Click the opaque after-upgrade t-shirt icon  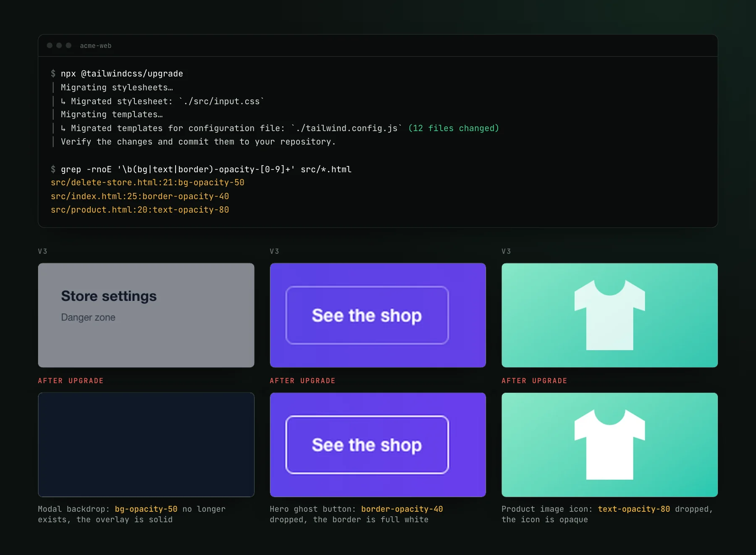[609, 445]
